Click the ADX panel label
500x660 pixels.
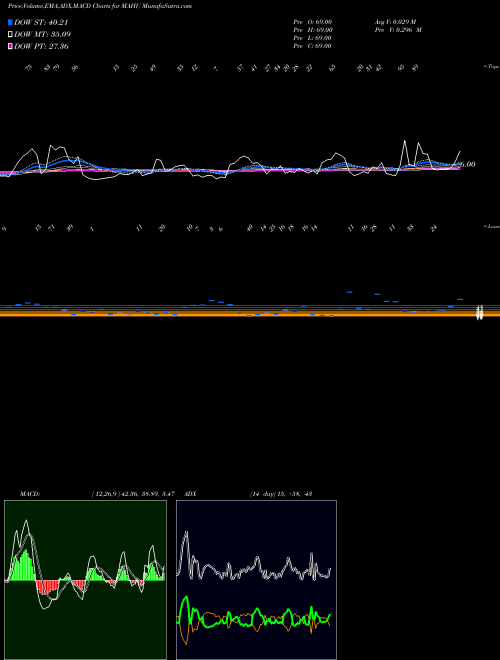[x=190, y=494]
